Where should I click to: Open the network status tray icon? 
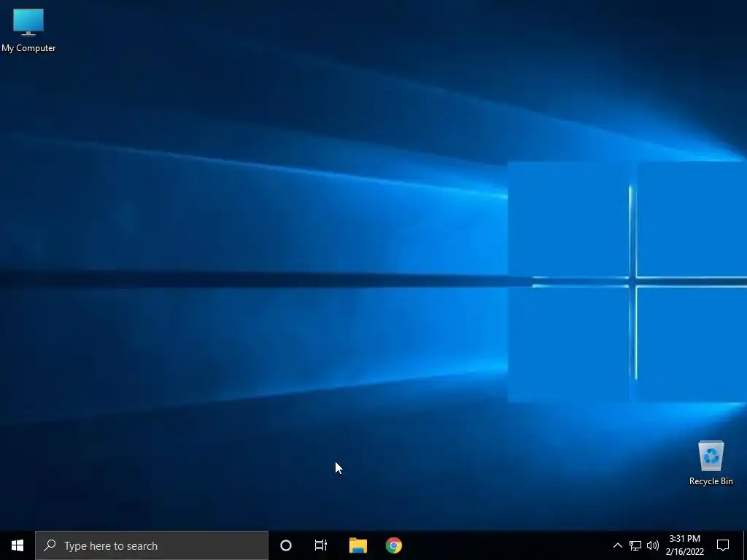tap(635, 545)
